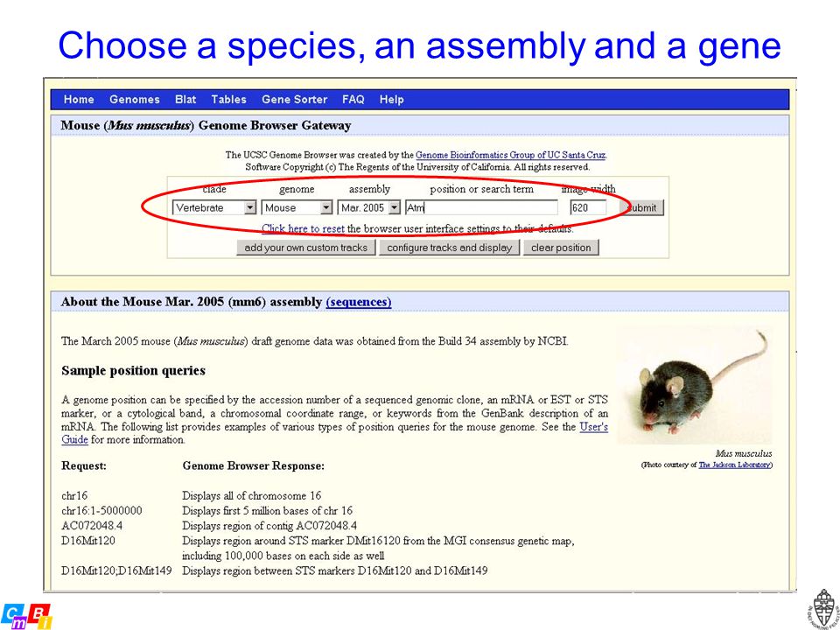Click the 'Request:' column header
Screen dimensions: 840x630
click(x=84, y=466)
